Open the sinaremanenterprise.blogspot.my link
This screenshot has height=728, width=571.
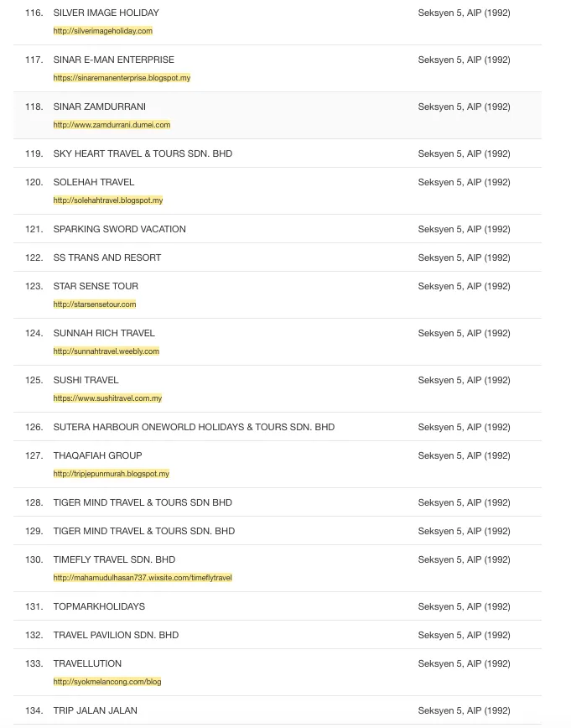coord(122,78)
